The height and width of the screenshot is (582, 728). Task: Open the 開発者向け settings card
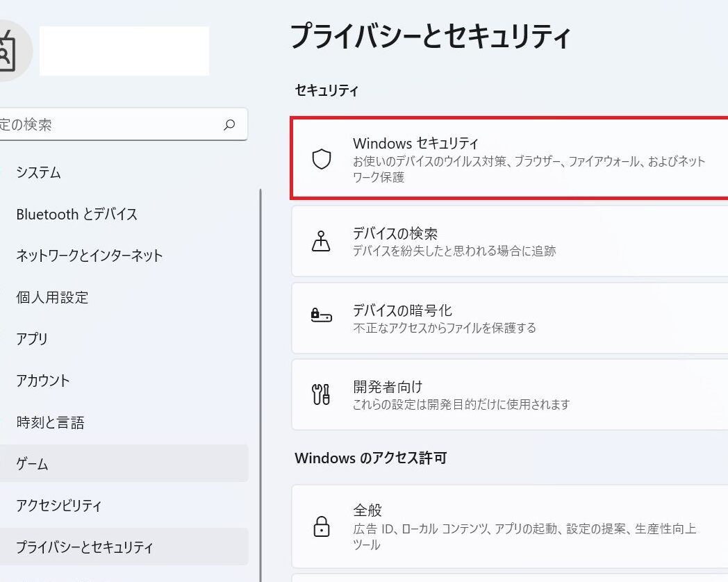point(509,395)
